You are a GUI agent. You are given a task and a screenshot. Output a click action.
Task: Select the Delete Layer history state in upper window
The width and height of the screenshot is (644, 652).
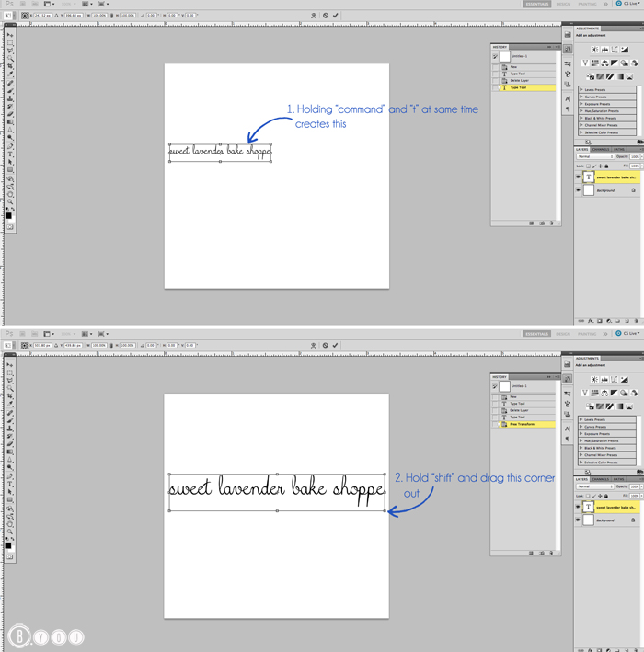(x=523, y=81)
